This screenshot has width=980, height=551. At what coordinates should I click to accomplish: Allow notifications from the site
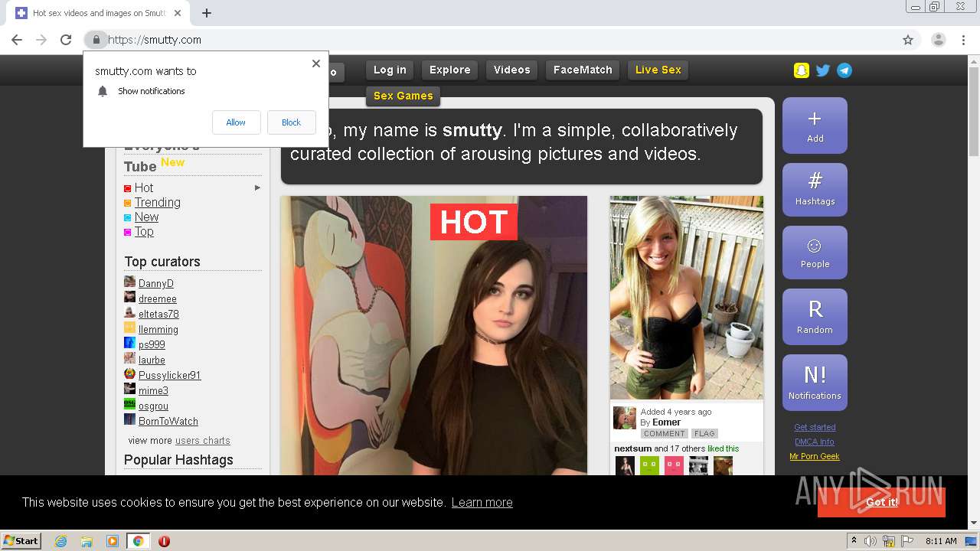tap(236, 122)
